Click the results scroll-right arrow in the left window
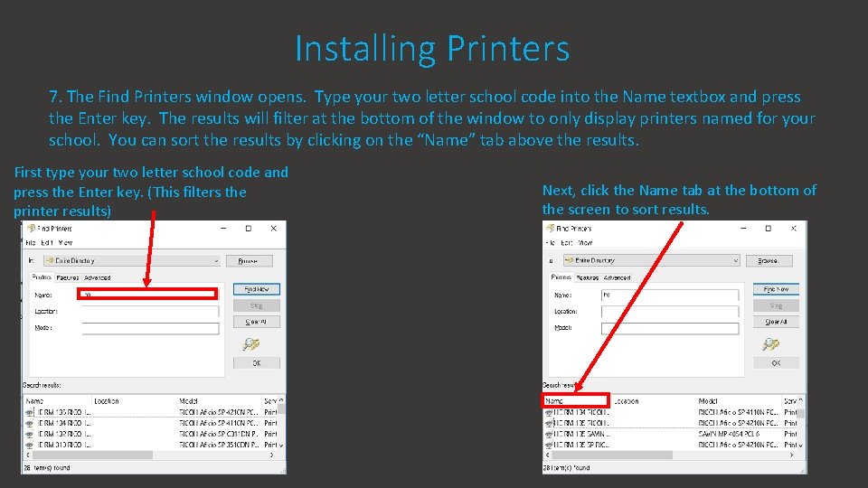The image size is (868, 488). (271, 455)
